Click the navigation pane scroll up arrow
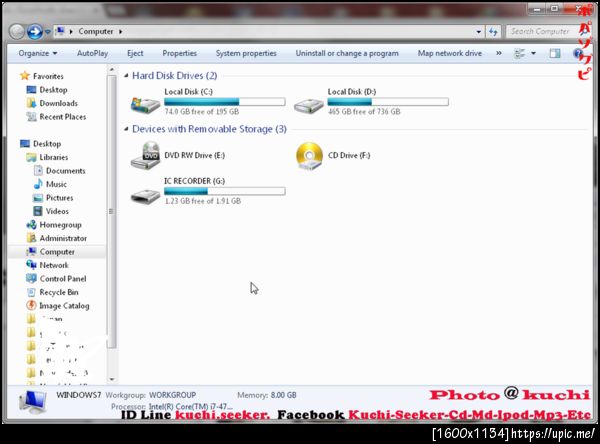The width and height of the screenshot is (600, 444). point(112,70)
